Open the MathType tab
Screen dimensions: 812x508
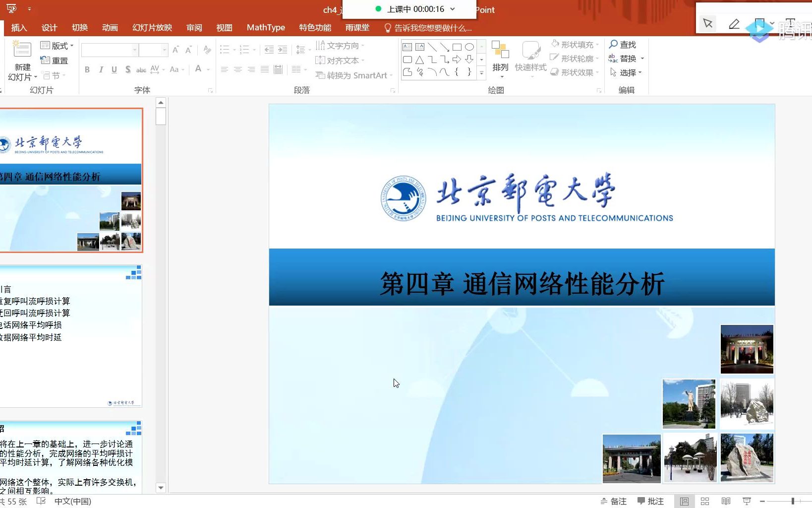[x=266, y=28]
